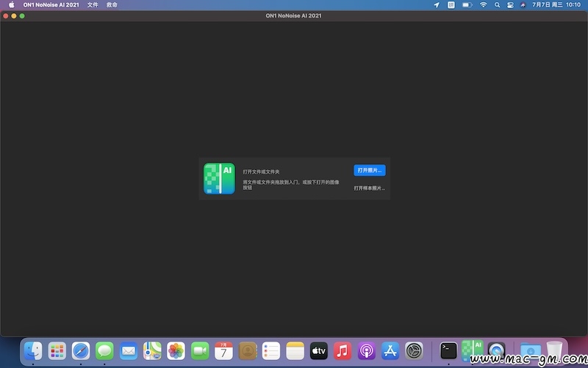Launch Safari from the Dock
The height and width of the screenshot is (368, 588).
point(81,351)
